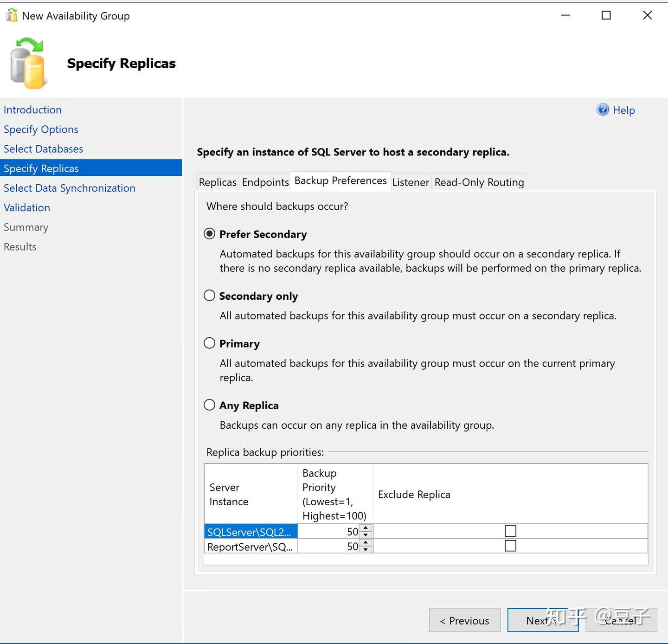Switch to the Replicas tab
The width and height of the screenshot is (668, 644).
pyautogui.click(x=218, y=182)
